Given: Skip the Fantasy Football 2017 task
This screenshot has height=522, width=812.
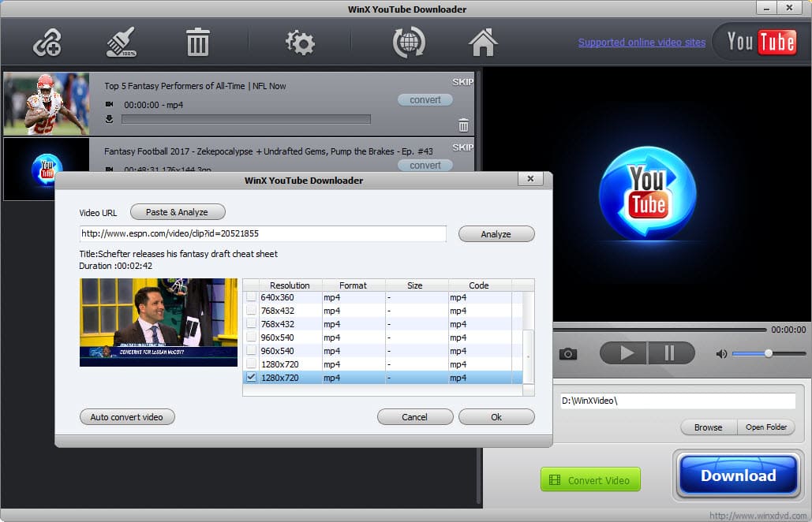Looking at the screenshot, I should coord(462,147).
